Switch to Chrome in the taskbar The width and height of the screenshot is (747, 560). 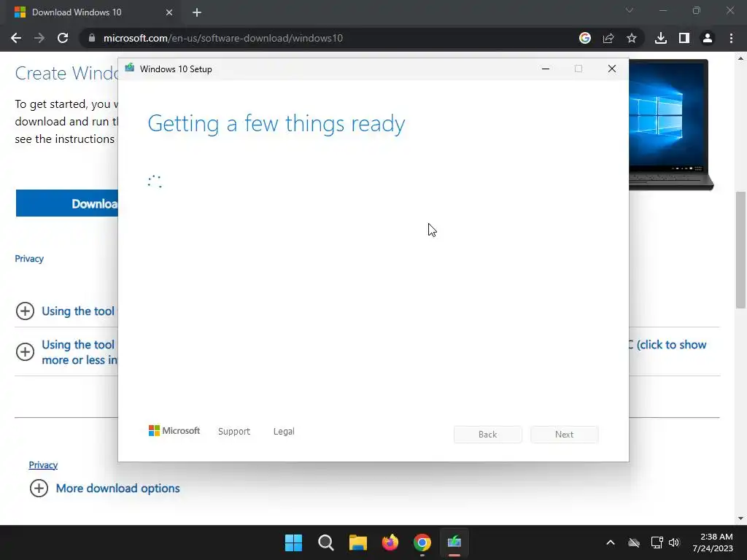tap(422, 542)
